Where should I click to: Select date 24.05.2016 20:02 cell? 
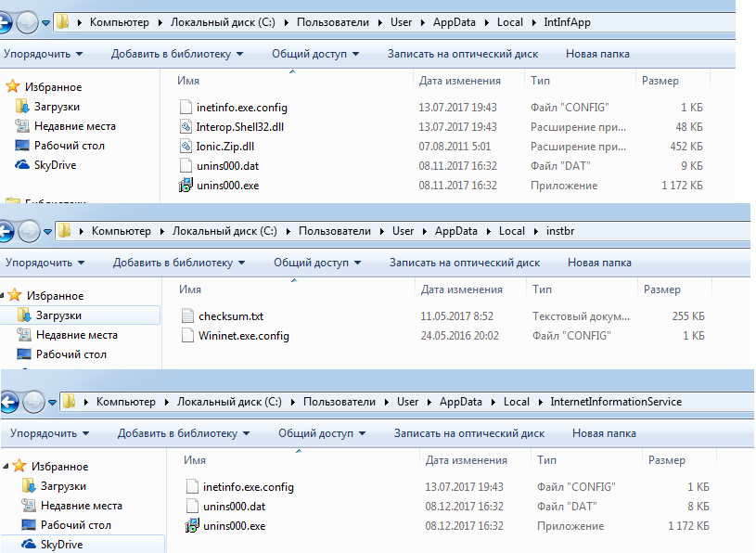tap(459, 336)
